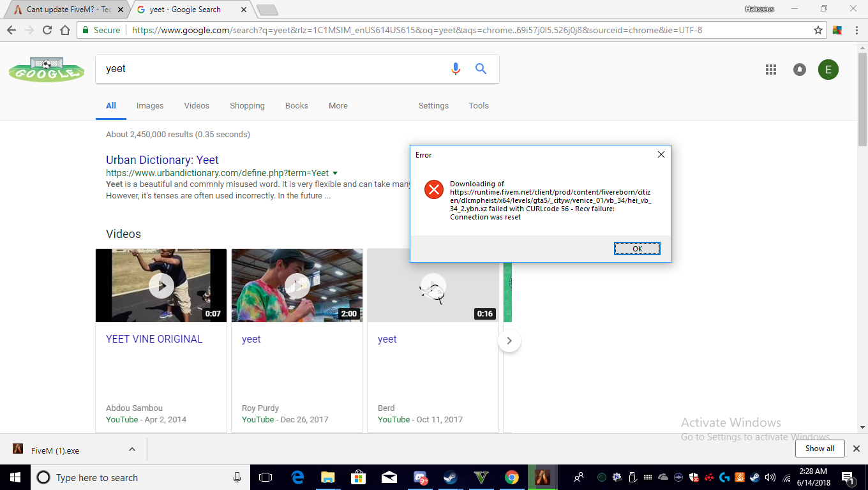Play the YEET VINE ORIGINAL video thumbnail
Image resolution: width=868 pixels, height=490 pixels.
click(161, 285)
